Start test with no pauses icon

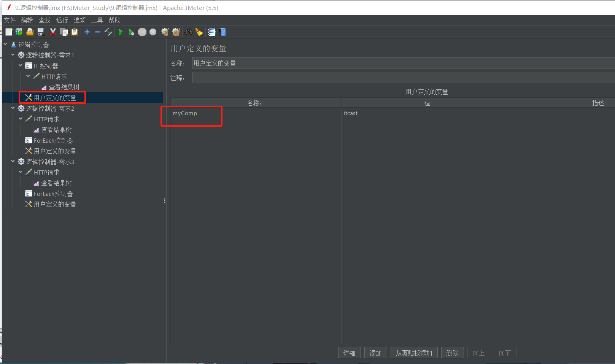pyautogui.click(x=132, y=32)
